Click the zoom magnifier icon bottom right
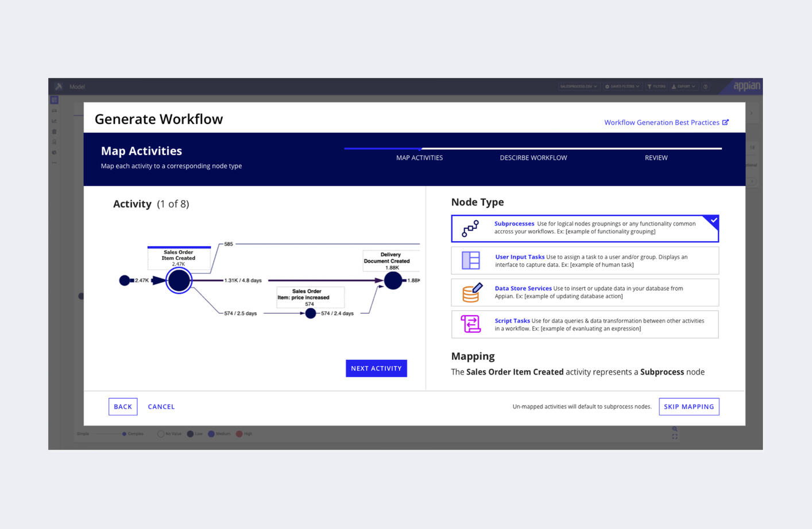 (674, 429)
